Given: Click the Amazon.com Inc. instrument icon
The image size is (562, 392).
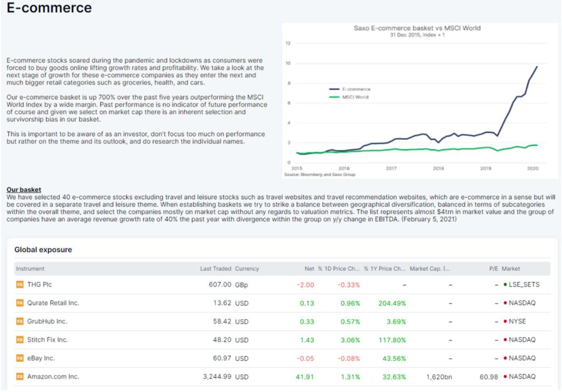Looking at the screenshot, I should tap(20, 377).
